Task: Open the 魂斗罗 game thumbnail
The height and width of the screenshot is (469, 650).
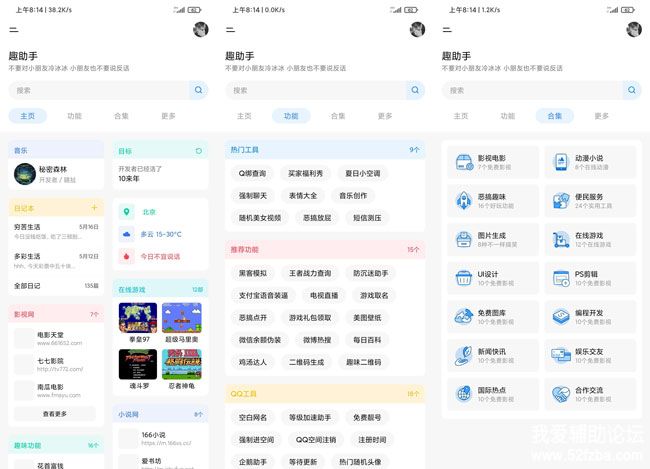Action: (x=138, y=364)
